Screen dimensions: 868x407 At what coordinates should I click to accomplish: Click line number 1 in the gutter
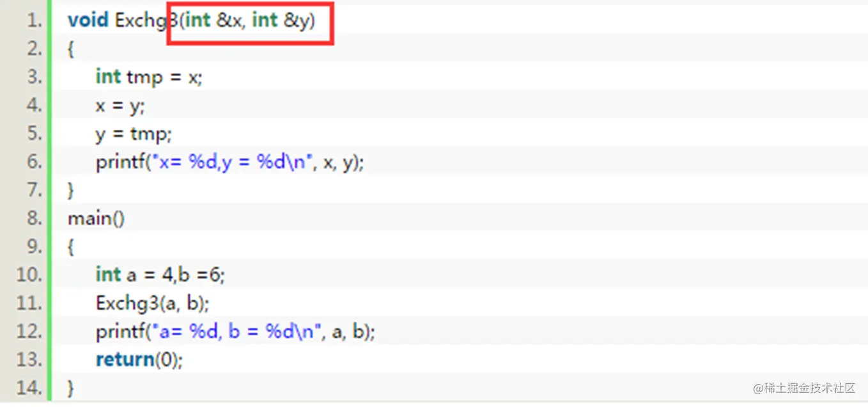[35, 20]
